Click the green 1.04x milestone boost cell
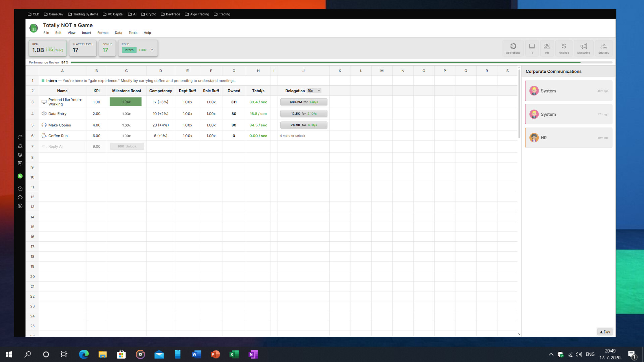The height and width of the screenshot is (362, 644). click(x=126, y=102)
